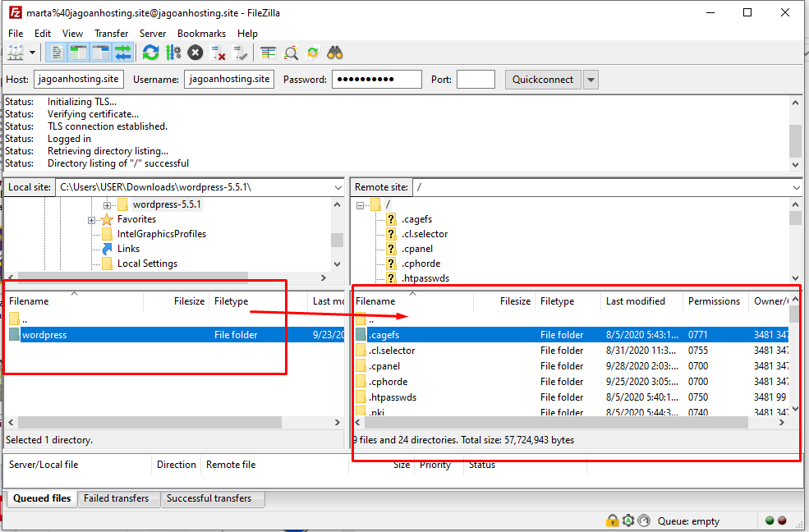Open the Site Manager icon

tap(16, 53)
